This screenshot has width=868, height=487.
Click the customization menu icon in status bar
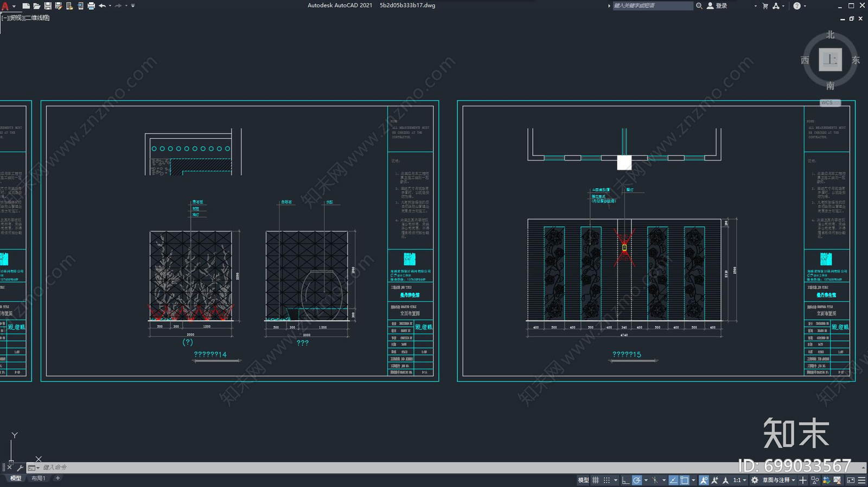(x=861, y=480)
